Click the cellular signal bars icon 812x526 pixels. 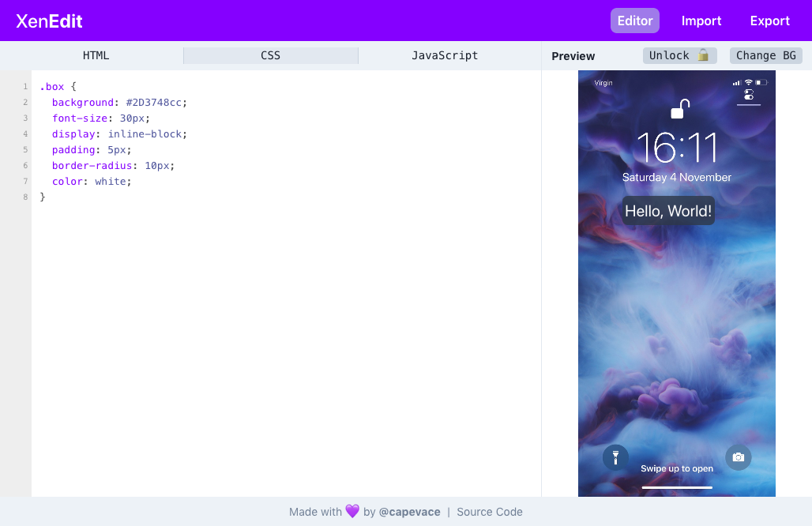(x=737, y=82)
